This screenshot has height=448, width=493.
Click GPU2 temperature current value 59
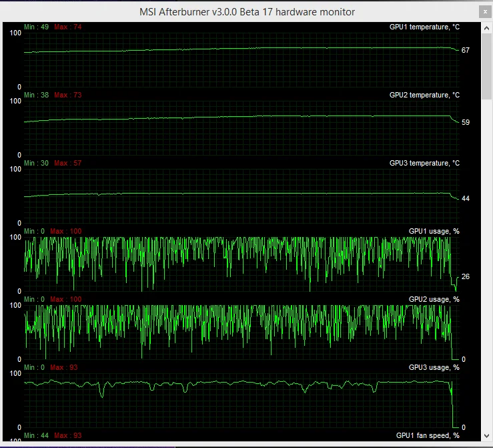[466, 122]
